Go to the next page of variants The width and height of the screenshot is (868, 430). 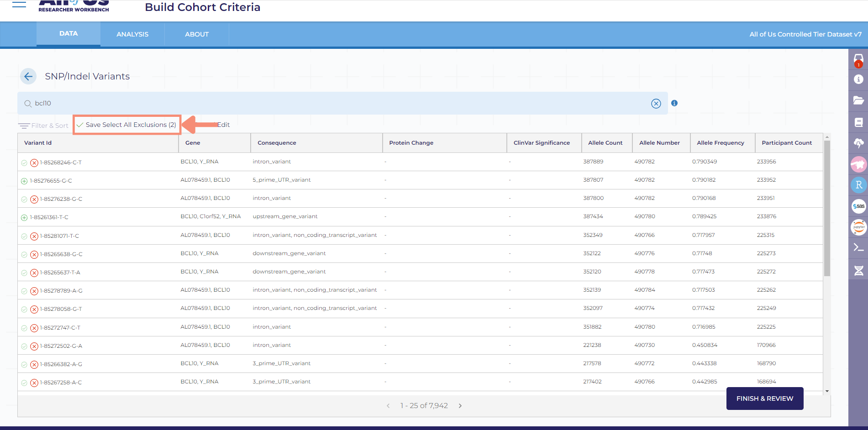[x=460, y=406]
